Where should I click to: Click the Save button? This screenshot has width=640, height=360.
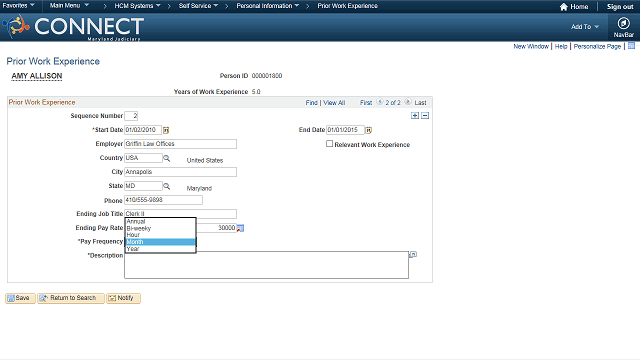(x=20, y=298)
